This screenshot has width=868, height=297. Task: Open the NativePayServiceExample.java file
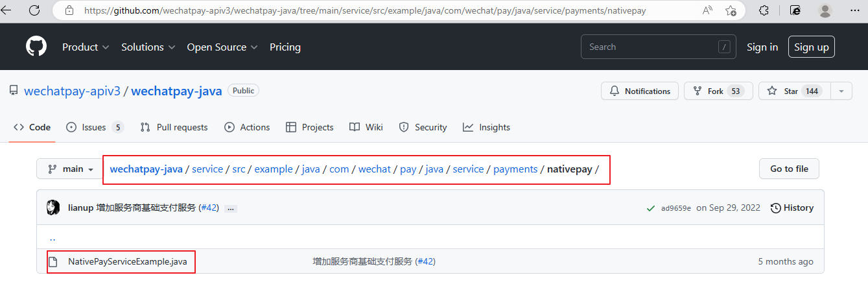[128, 262]
